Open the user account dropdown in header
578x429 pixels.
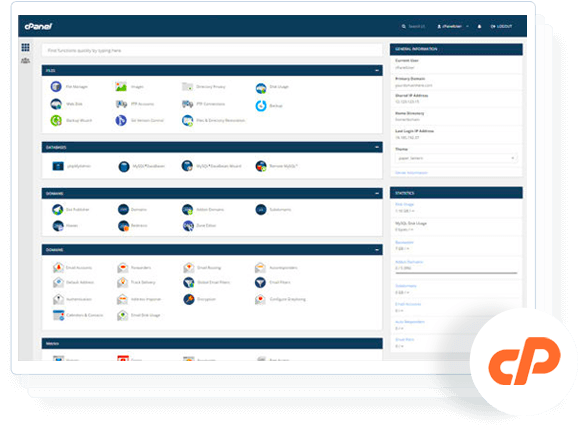(453, 27)
